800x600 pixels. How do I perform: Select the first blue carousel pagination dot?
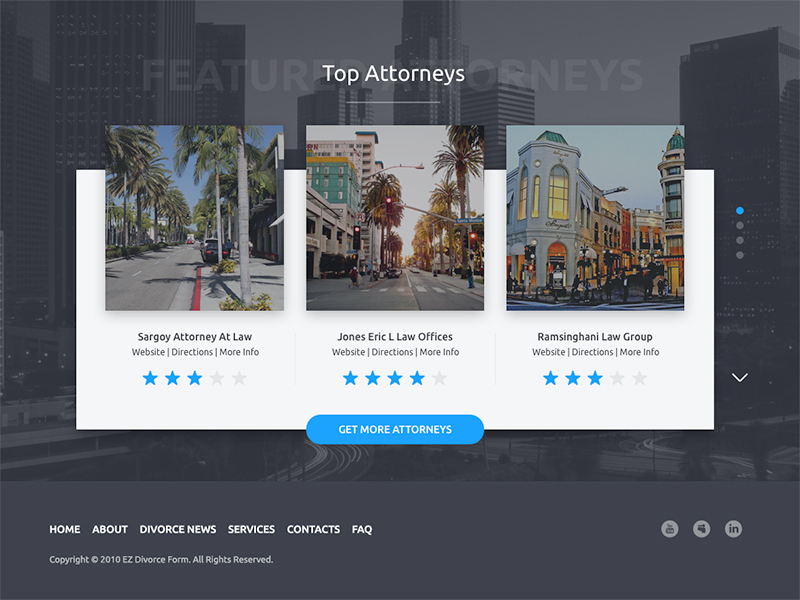[x=740, y=211]
